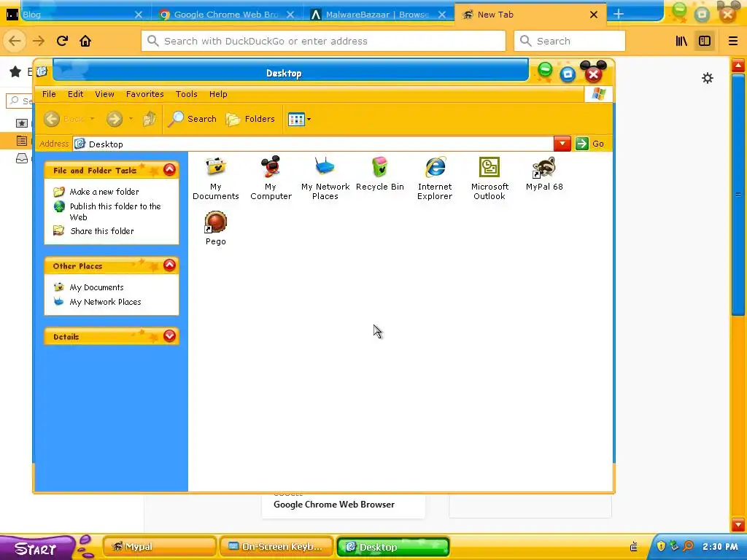747x560 pixels.
Task: Toggle the Folders pane button
Action: click(251, 119)
